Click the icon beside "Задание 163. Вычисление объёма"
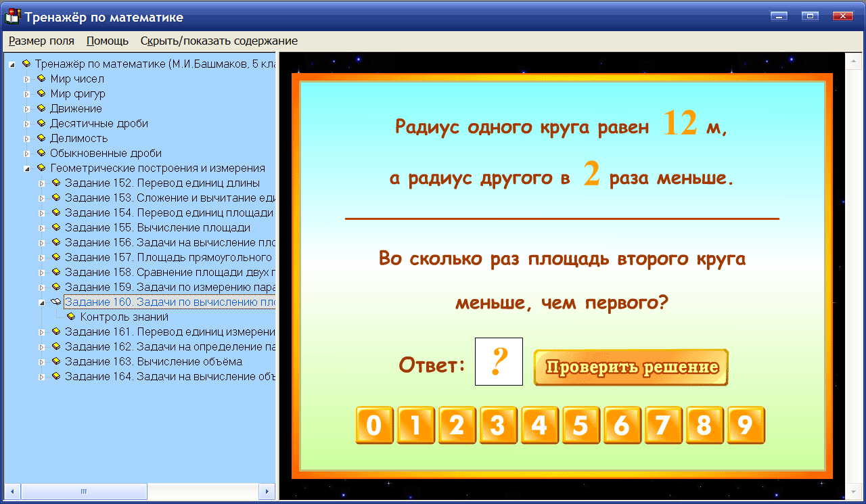This screenshot has height=504, width=866. click(55, 361)
